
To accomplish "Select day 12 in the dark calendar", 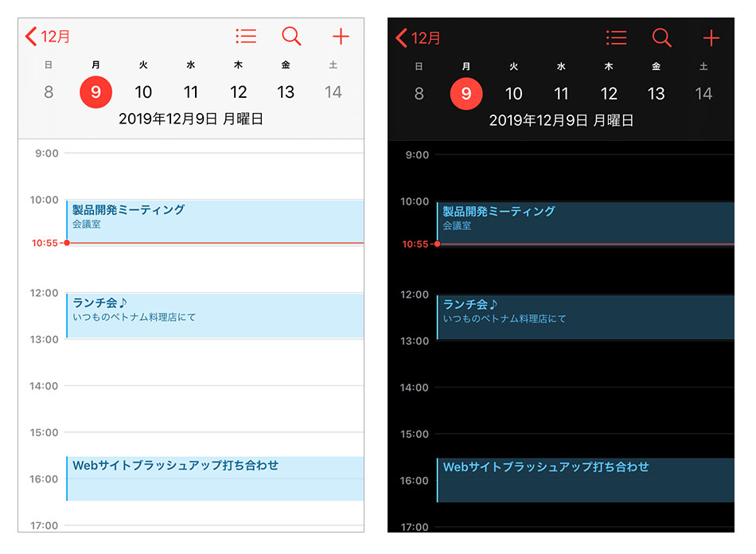I will click(x=609, y=94).
